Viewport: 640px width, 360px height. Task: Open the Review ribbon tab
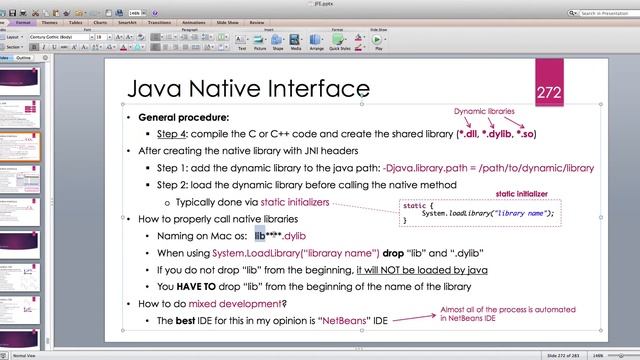click(x=257, y=22)
